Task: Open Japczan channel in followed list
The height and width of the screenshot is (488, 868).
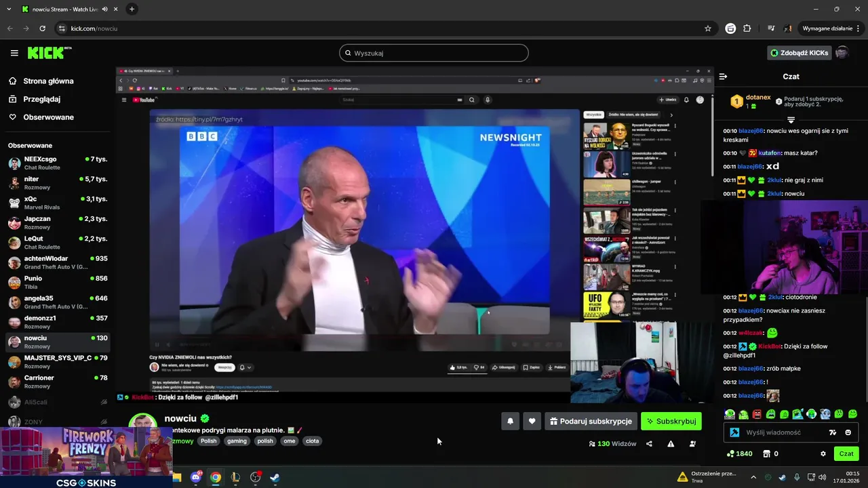Action: [x=58, y=222]
